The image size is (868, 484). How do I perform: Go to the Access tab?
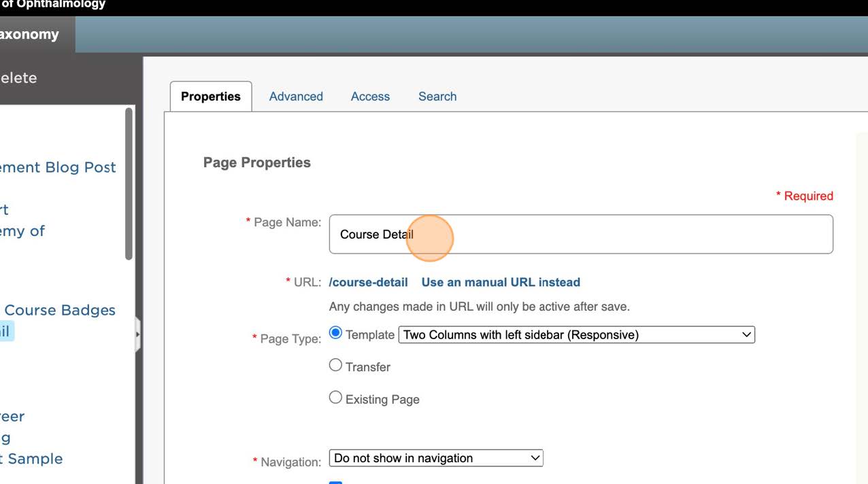click(370, 97)
